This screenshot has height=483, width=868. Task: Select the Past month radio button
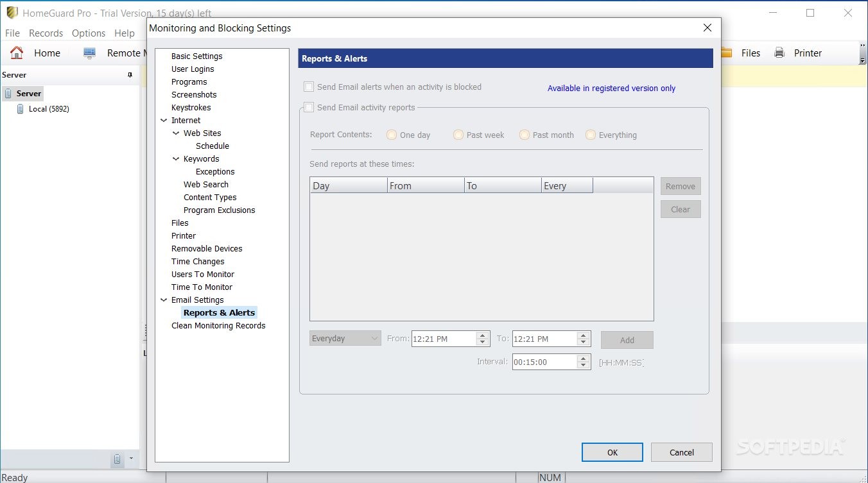coord(525,135)
